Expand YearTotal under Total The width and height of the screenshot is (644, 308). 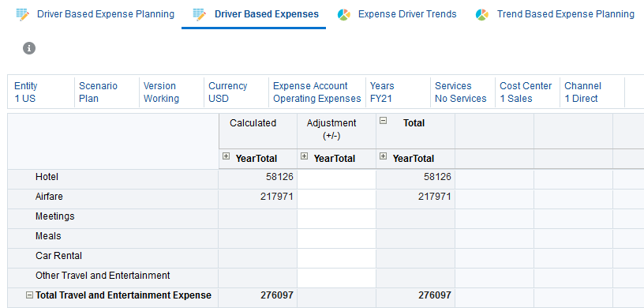(383, 156)
